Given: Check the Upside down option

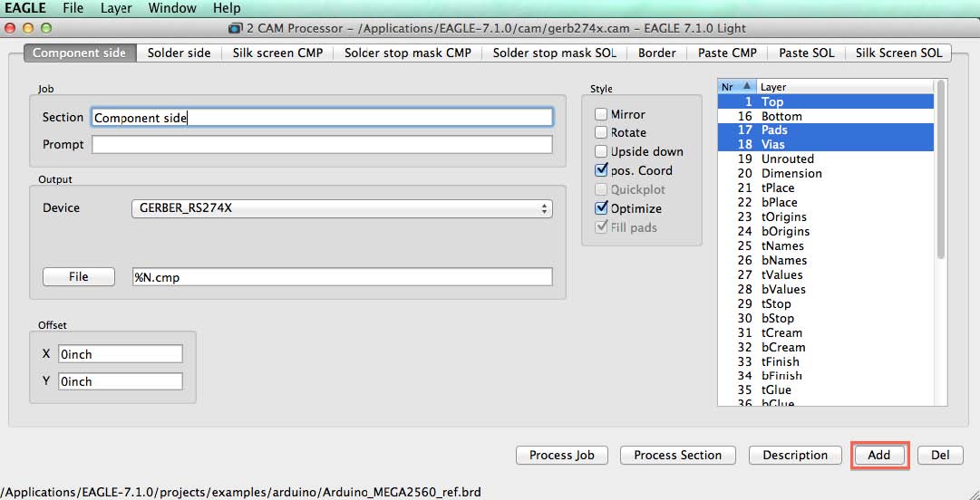Looking at the screenshot, I should [601, 151].
